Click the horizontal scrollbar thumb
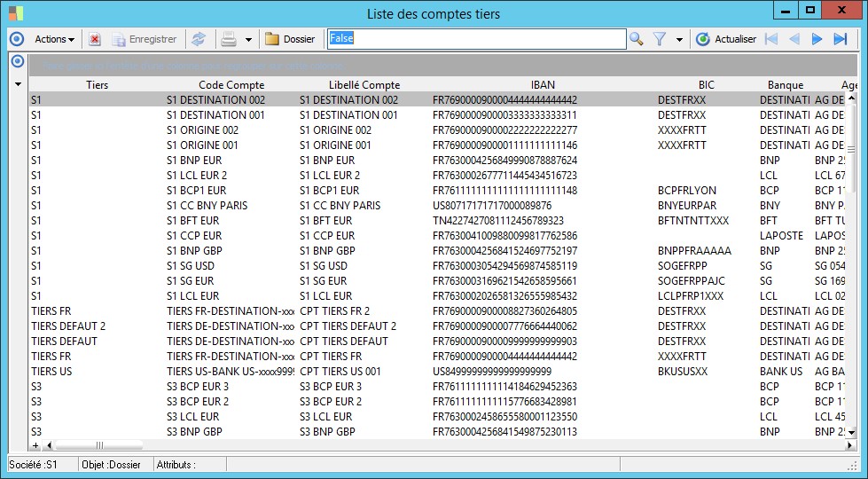Screen dimensions: 868x479 coord(99,444)
